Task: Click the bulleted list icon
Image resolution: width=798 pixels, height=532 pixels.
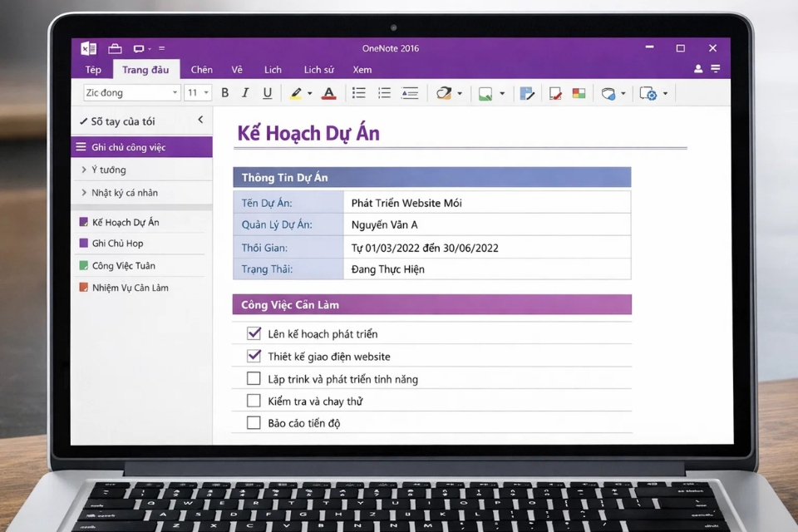Action: (358, 92)
